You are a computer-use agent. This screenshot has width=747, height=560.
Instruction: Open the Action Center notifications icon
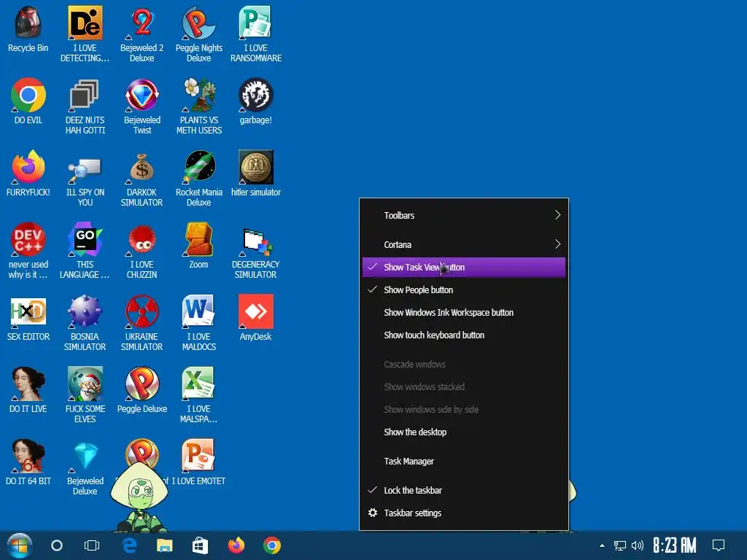719,545
